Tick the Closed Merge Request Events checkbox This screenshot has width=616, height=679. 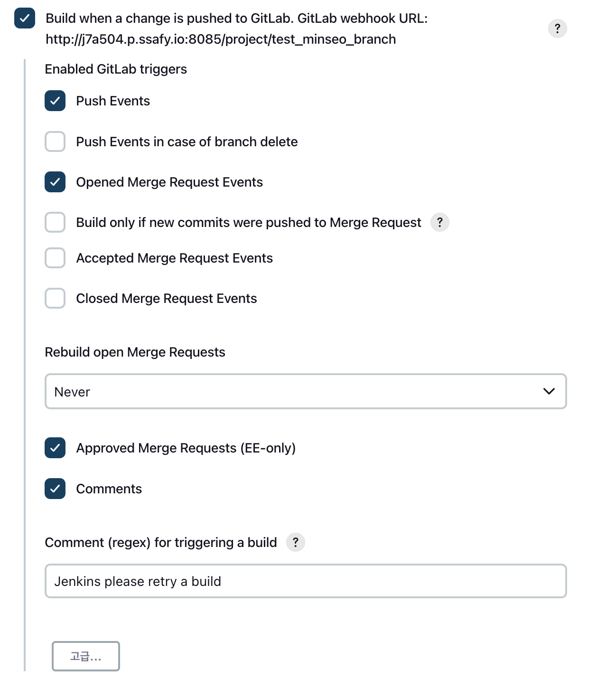click(x=55, y=298)
